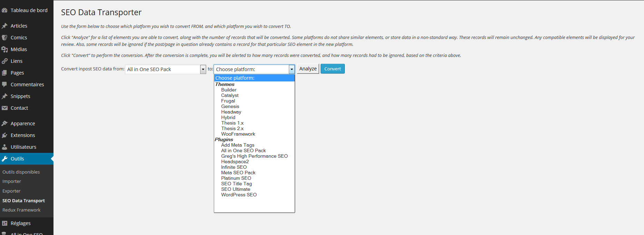Select the SEO Data Transport submenu item
The width and height of the screenshot is (644, 235).
coord(23,200)
